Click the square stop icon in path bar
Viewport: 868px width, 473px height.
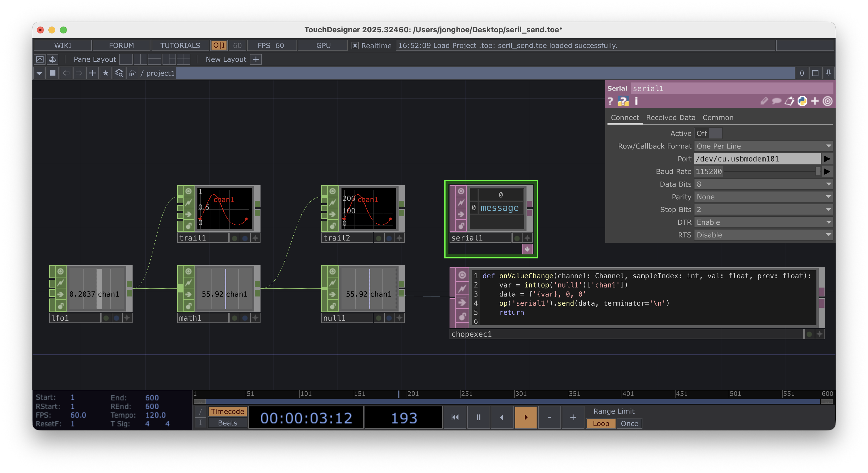coord(53,73)
